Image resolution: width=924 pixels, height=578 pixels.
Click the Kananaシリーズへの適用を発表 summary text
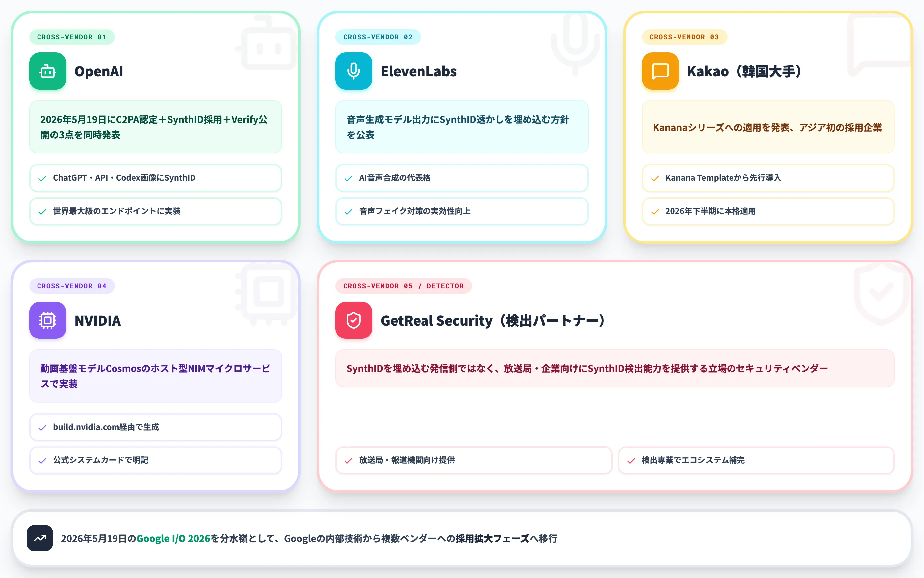[767, 127]
